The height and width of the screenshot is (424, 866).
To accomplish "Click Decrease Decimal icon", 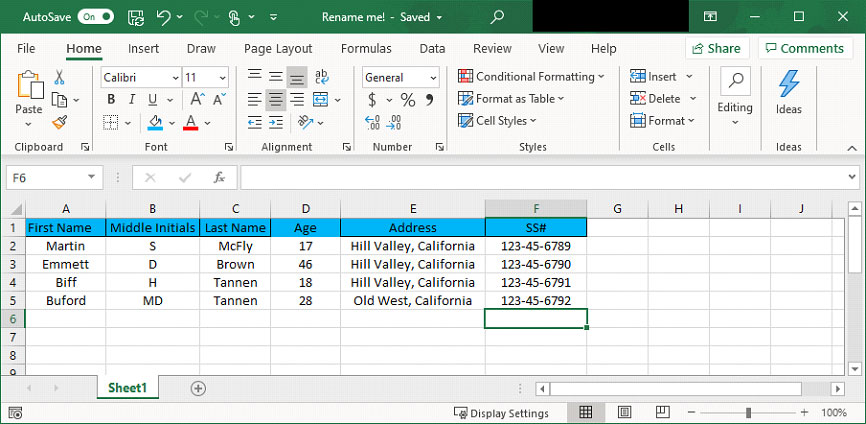I will tap(394, 122).
